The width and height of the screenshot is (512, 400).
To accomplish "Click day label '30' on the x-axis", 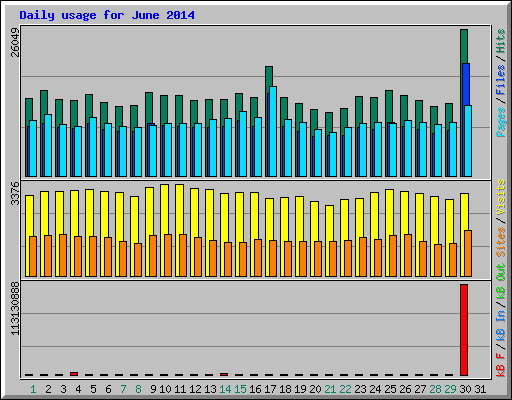I will [465, 389].
